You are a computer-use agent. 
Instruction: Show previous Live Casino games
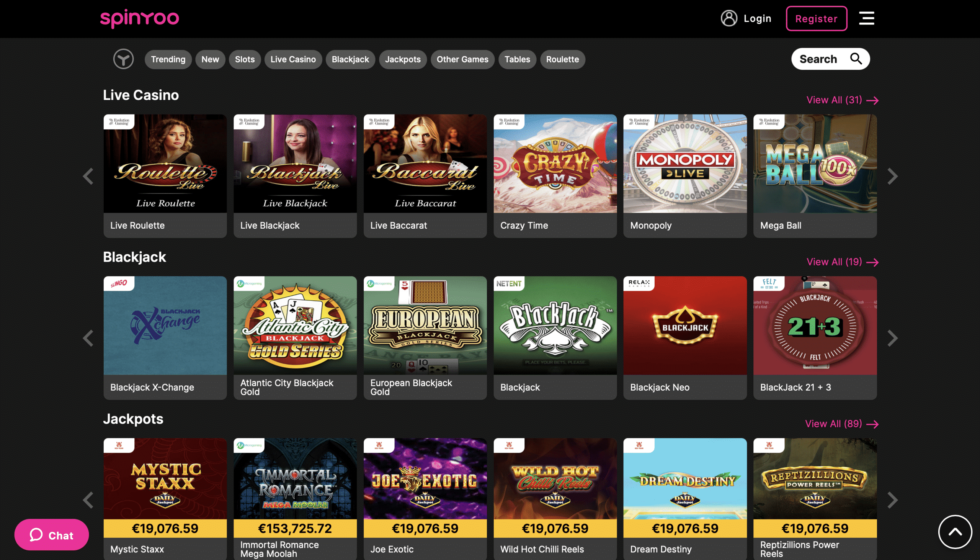click(88, 176)
